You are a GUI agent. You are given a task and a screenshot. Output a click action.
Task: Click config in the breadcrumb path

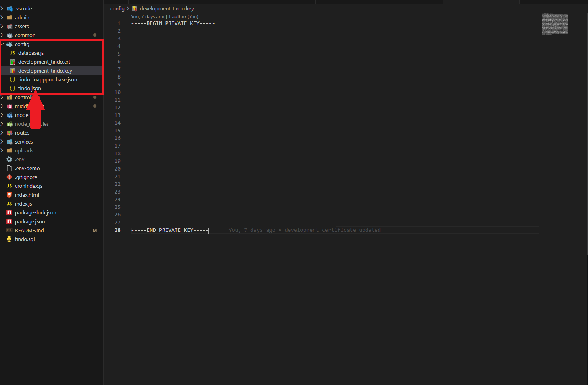(x=117, y=9)
